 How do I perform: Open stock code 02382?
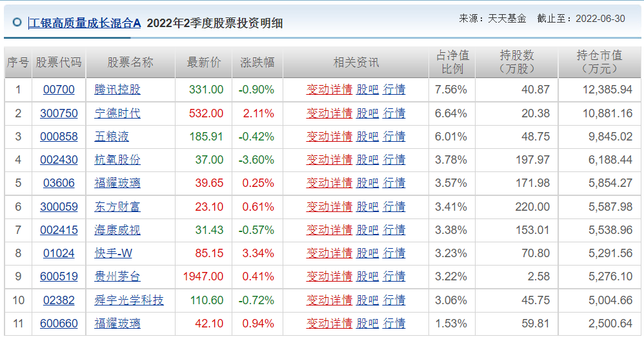click(x=59, y=300)
